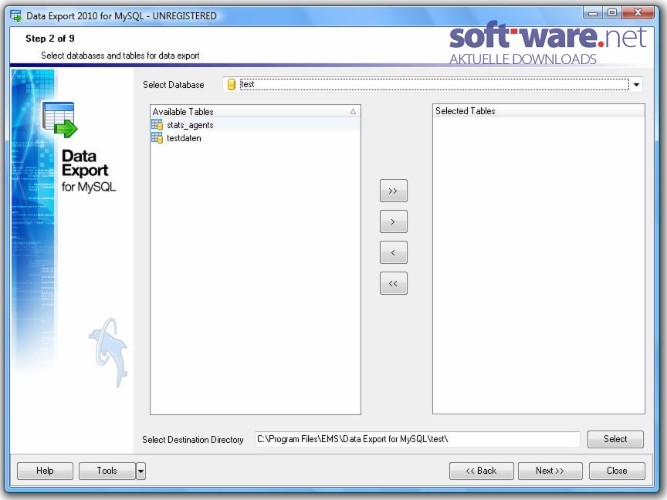Viewport: 667px width, 500px height.
Task: Click the test database combo box
Action: (432, 85)
